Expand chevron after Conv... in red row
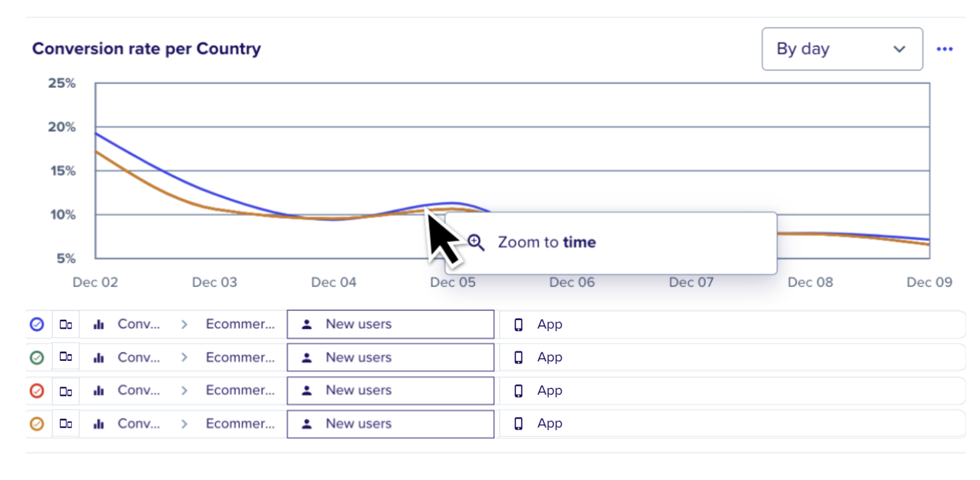Viewport: 980px width, 480px height. click(184, 391)
